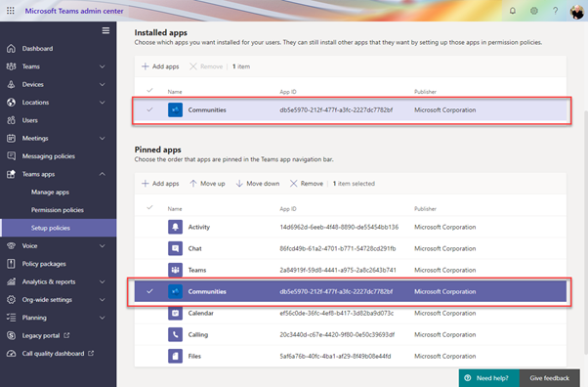Viewport: 588px width, 387px height.
Task: Expand the Org-wide settings chevron
Action: (x=102, y=300)
